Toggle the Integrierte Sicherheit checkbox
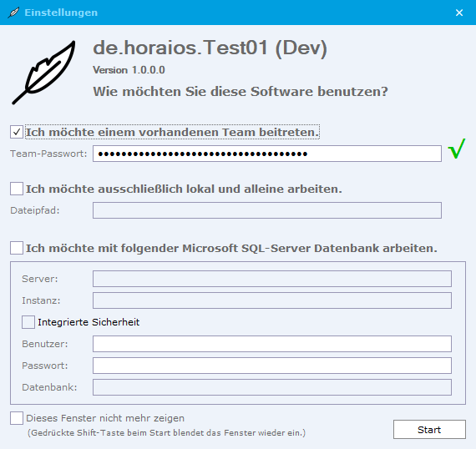476x449 pixels. tap(28, 322)
